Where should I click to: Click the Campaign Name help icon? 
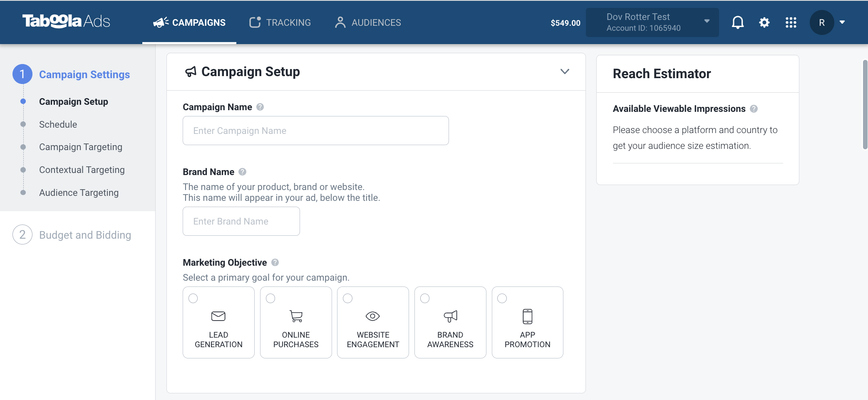pos(260,107)
